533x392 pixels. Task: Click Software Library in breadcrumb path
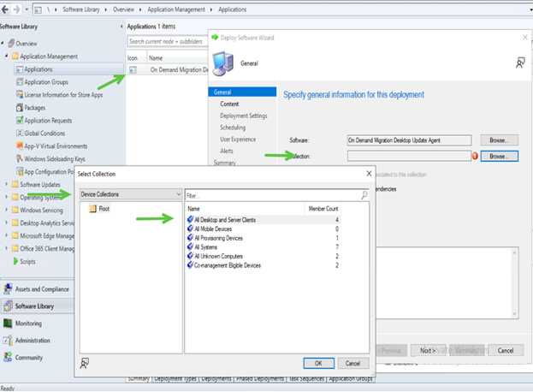81,9
